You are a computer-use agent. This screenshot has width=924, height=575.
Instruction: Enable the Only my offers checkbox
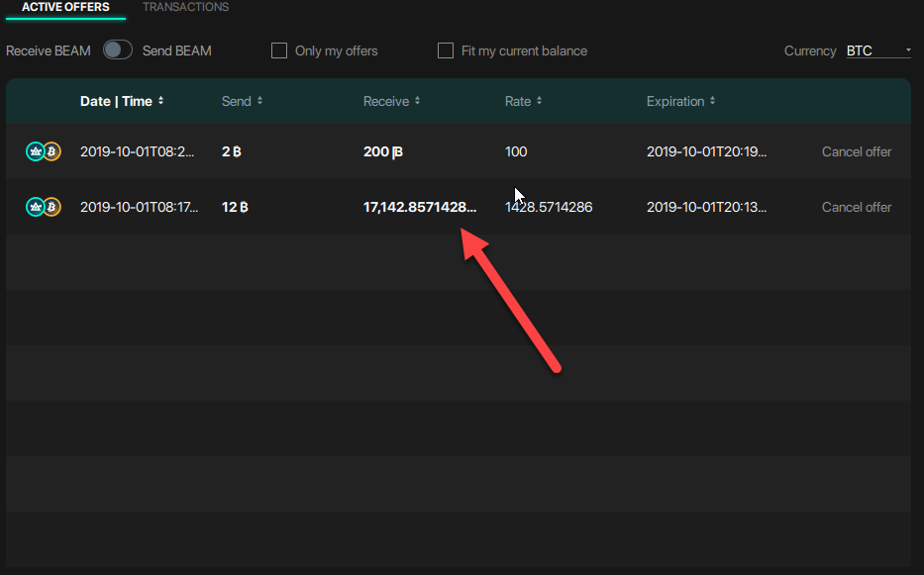(x=279, y=50)
